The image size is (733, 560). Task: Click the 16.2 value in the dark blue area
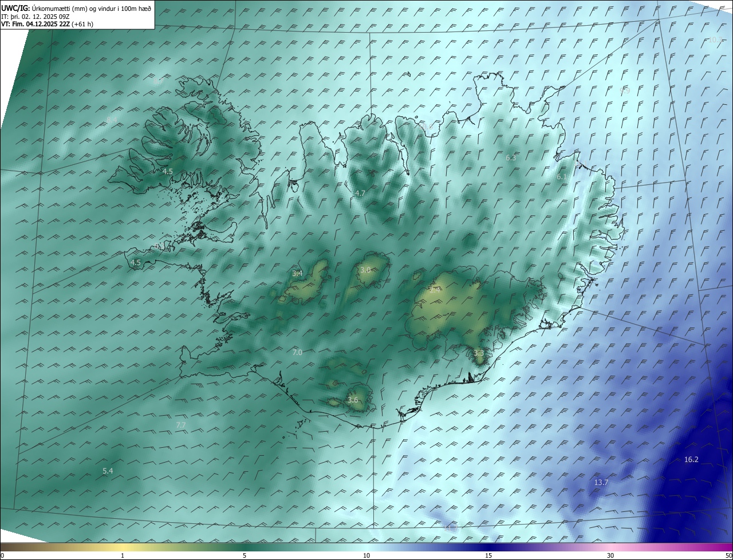pos(691,459)
